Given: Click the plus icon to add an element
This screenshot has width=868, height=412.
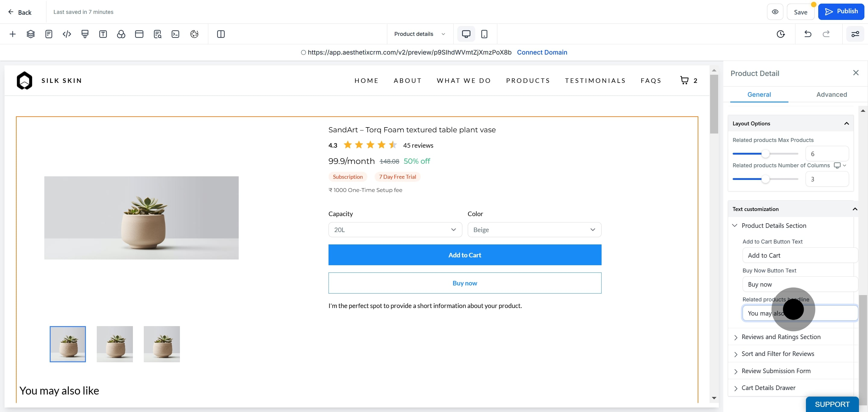Looking at the screenshot, I should point(12,34).
